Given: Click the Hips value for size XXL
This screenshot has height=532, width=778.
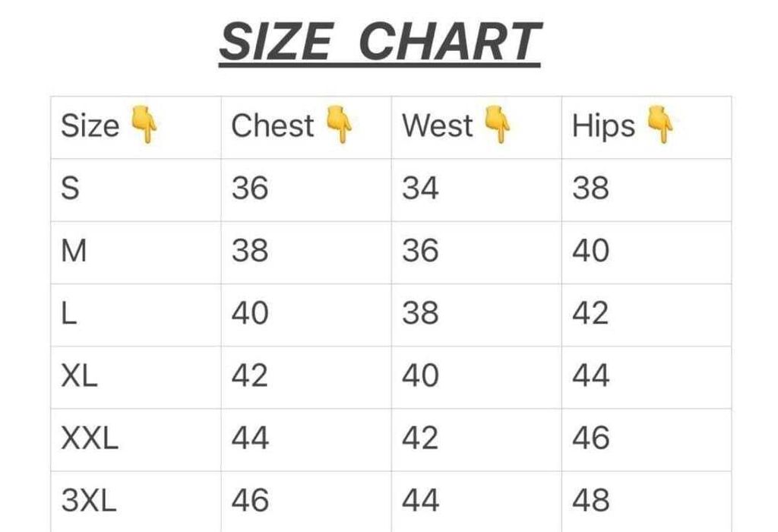Looking at the screenshot, I should coord(590,438).
